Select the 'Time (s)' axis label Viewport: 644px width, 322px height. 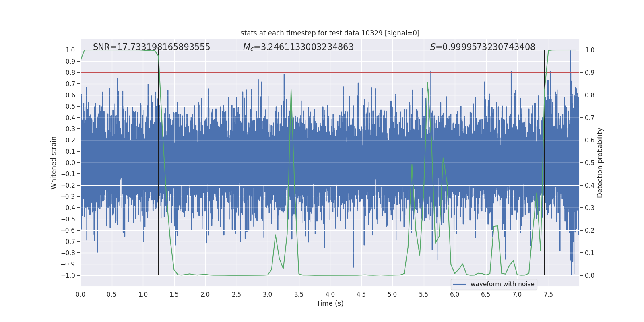330,303
